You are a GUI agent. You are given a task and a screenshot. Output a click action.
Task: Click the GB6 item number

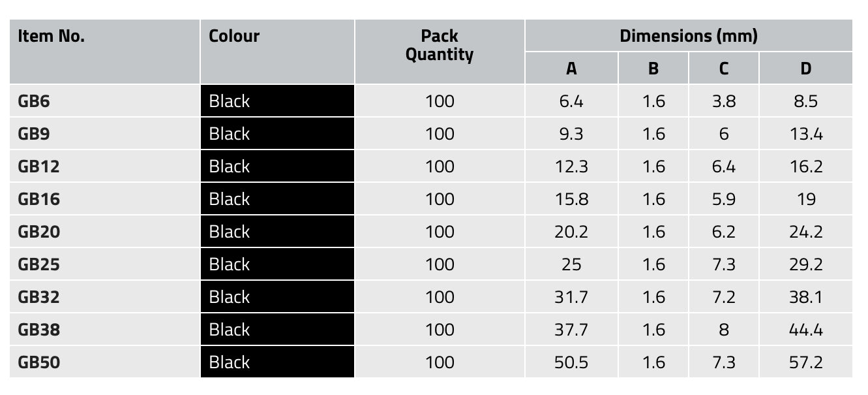(x=34, y=101)
